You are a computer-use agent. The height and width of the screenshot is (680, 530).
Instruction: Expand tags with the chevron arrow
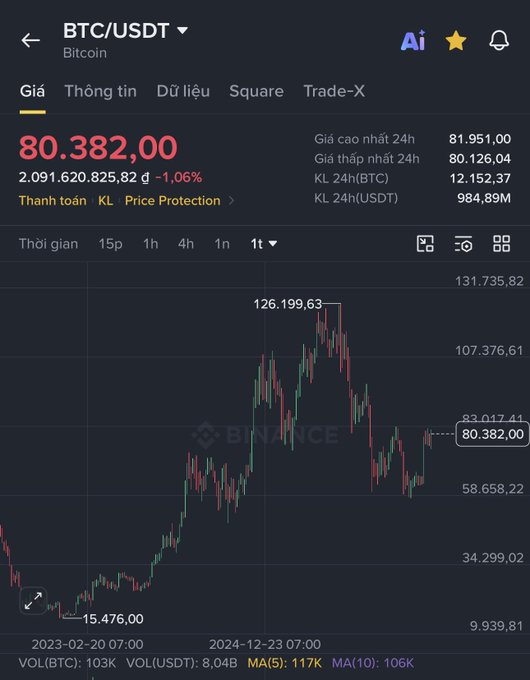pyautogui.click(x=232, y=200)
